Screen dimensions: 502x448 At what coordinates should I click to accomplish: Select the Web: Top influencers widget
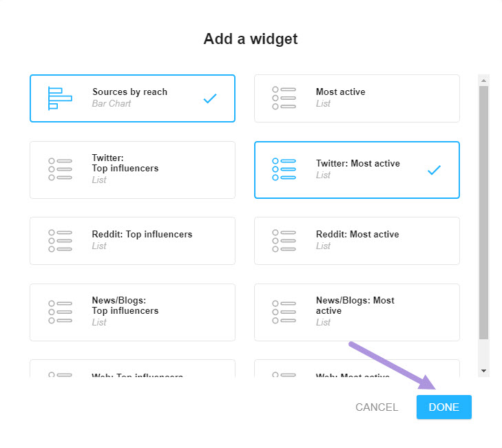[132, 369]
